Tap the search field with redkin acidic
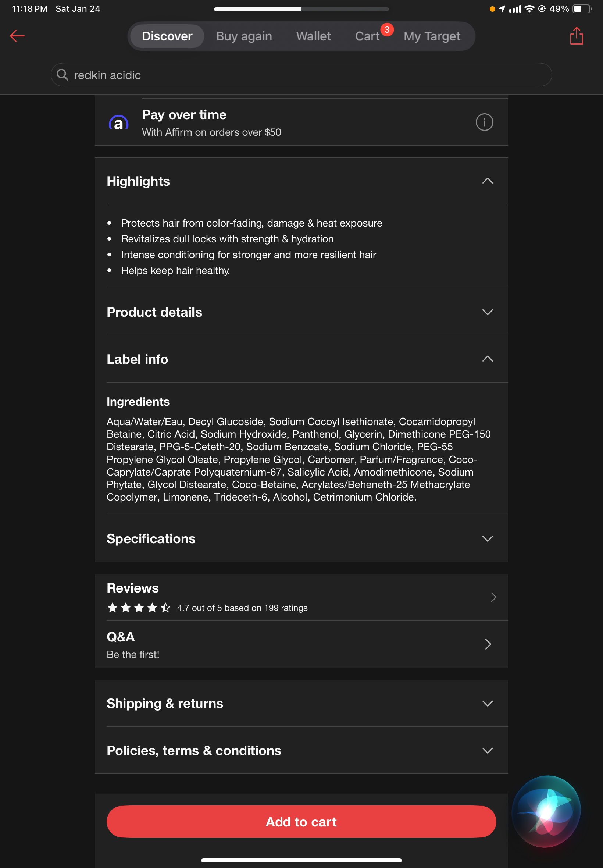 coord(301,75)
